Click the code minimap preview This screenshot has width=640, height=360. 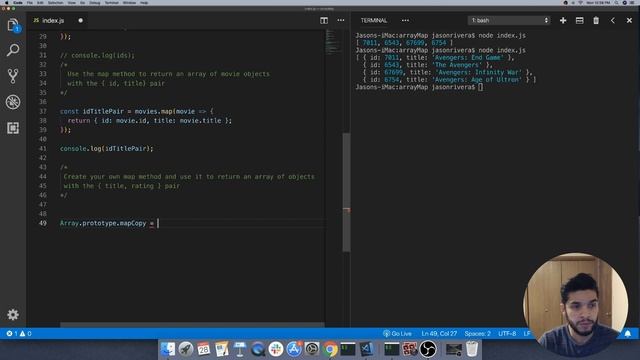click(x=333, y=42)
